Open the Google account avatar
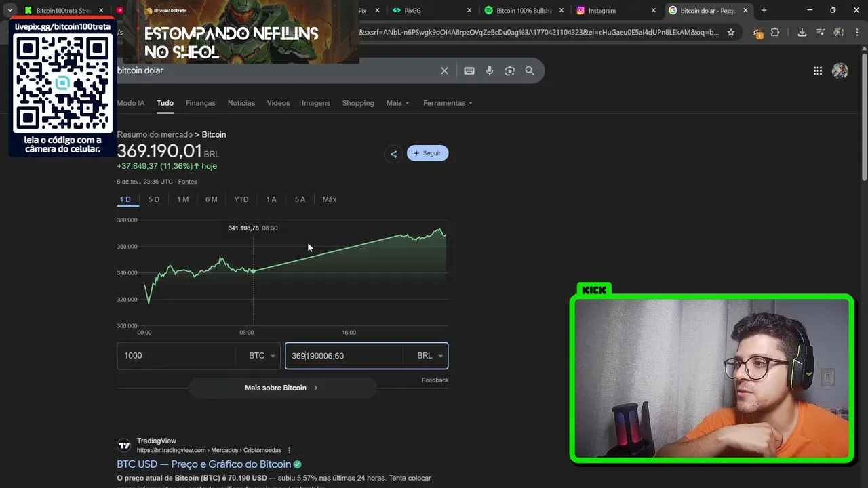 click(840, 71)
